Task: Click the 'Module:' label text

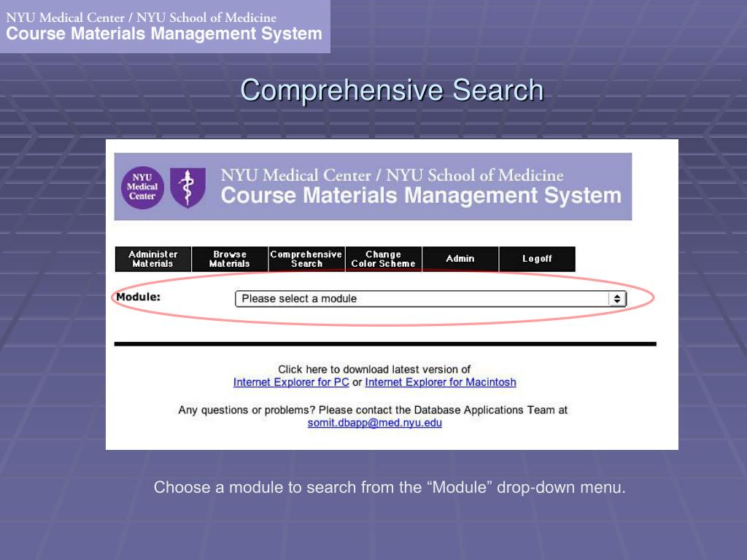Action: pos(138,297)
